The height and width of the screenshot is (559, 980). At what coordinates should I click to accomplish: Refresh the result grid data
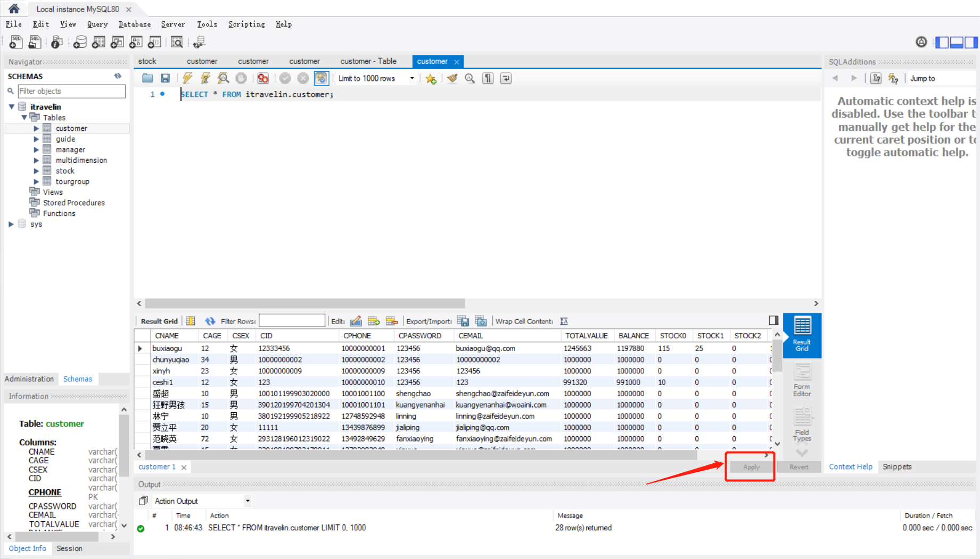tap(210, 321)
